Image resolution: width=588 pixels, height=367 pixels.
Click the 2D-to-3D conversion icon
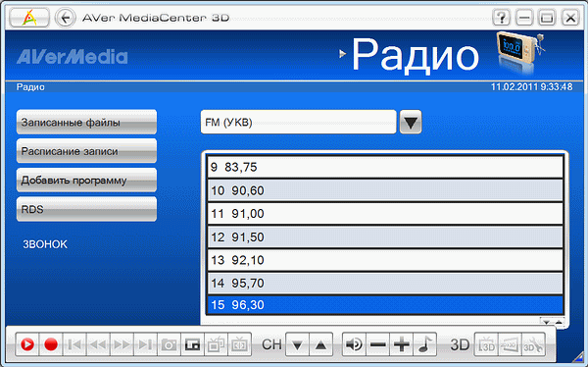point(510,344)
